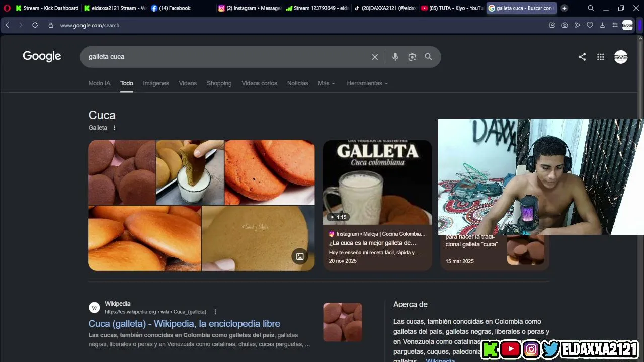Go to the Google homepage via logo

pos(42,56)
